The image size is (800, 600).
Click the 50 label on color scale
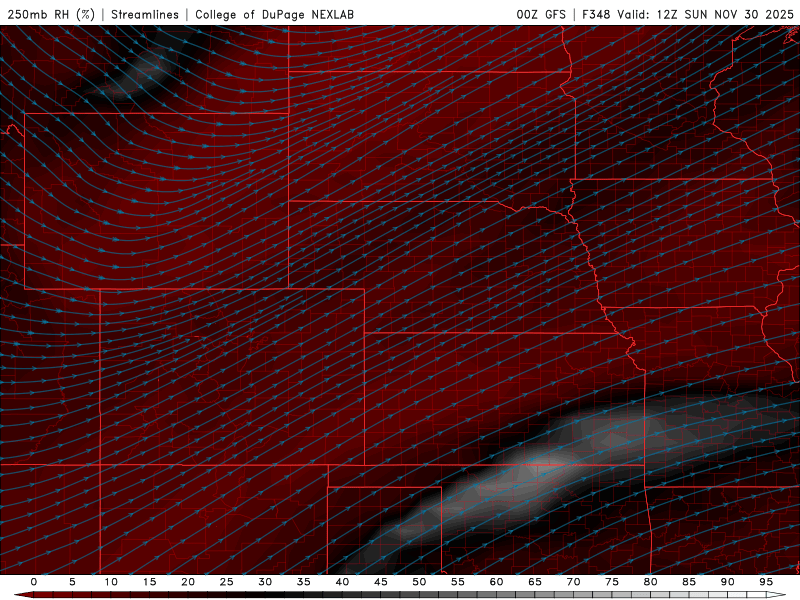(419, 582)
